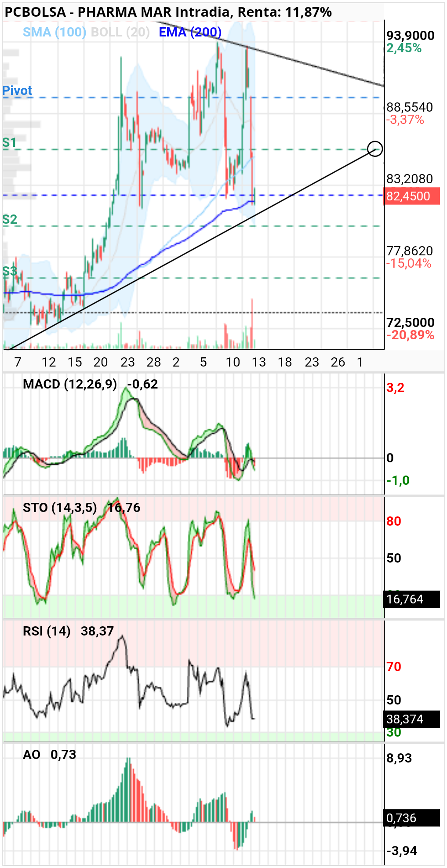This screenshot has width=447, height=868.
Task: Click date 2 on the time axis
Action: [x=176, y=362]
